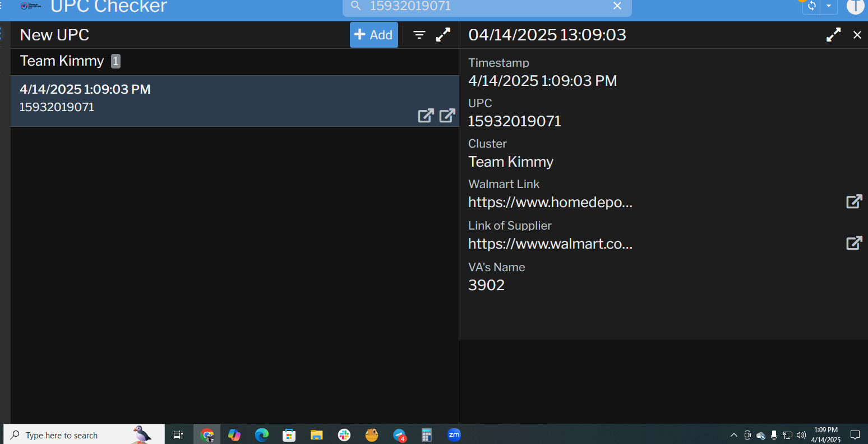
Task: Close the record detail panel
Action: pos(857,35)
